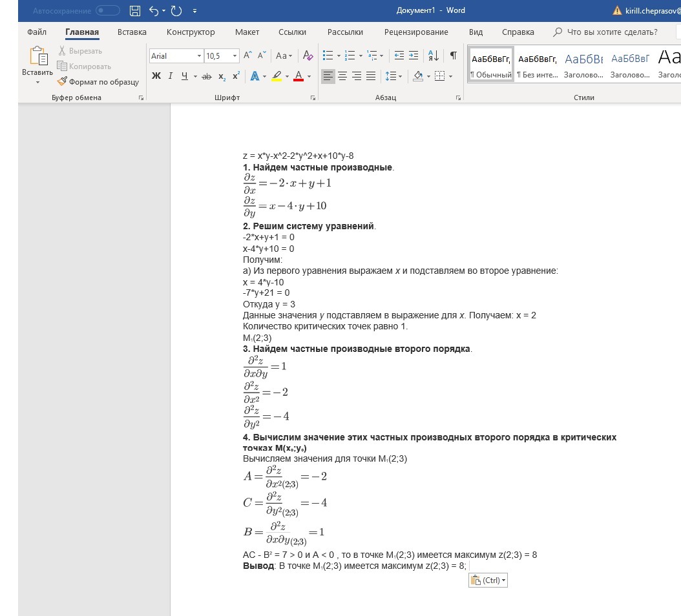Apply yellow text highlight color
Image resolution: width=681 pixels, height=616 pixels.
click(x=277, y=76)
